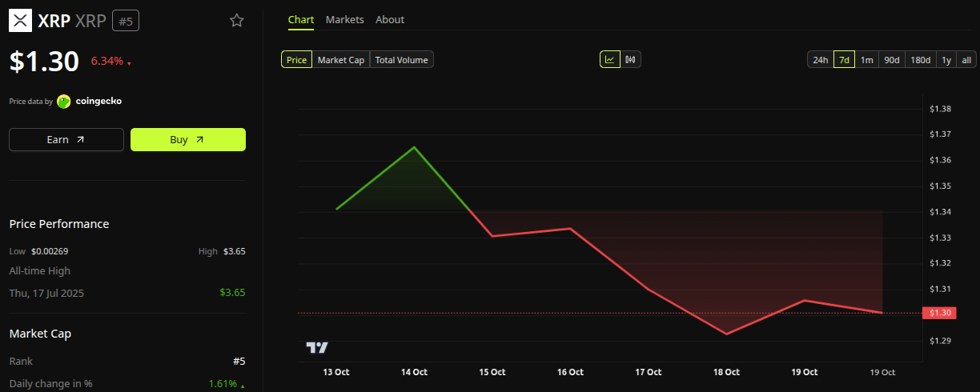Image resolution: width=980 pixels, height=392 pixels.
Task: Click the green all-time high $3.65 value
Action: (x=232, y=292)
